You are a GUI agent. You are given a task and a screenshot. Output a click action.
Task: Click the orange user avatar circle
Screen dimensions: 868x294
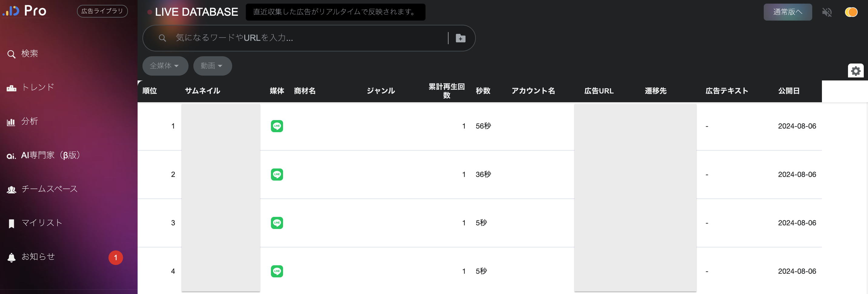click(x=851, y=12)
